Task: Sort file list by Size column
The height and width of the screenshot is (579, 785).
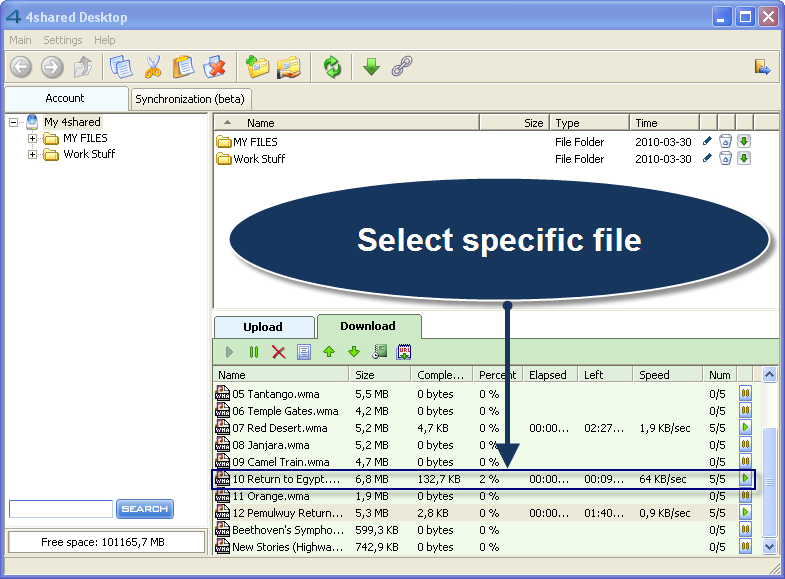Action: pyautogui.click(x=514, y=123)
